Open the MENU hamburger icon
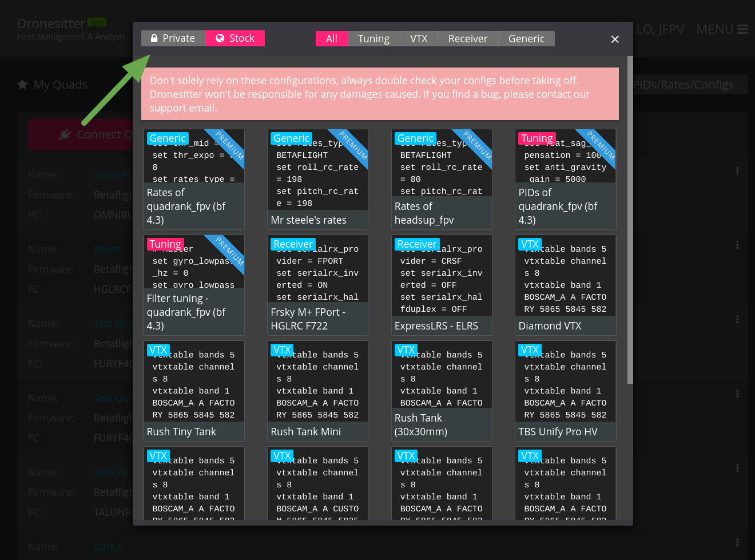 [742, 29]
